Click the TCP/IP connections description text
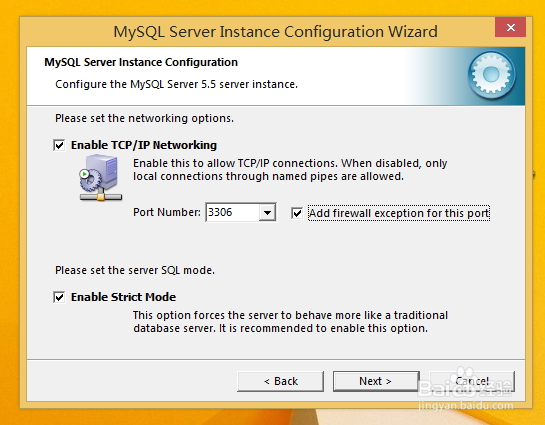Viewport: 545px width, 425px height. click(290, 170)
